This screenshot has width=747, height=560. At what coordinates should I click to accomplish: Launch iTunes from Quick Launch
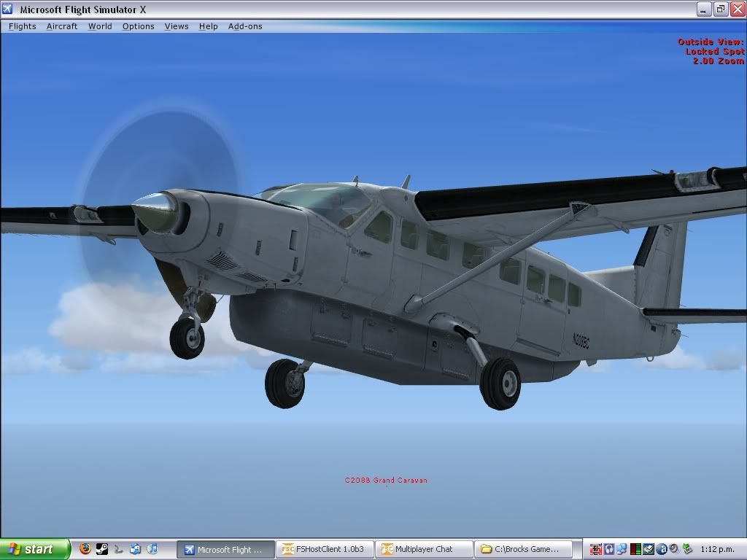152,549
